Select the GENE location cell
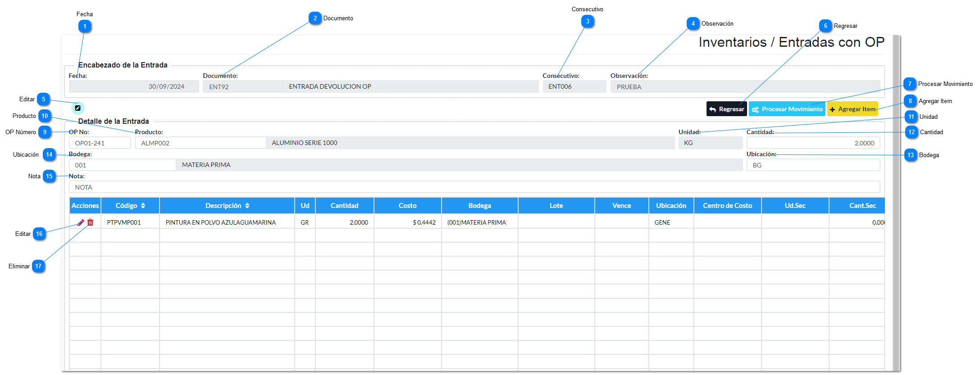Viewport: 980px width, 375px height. pos(671,222)
